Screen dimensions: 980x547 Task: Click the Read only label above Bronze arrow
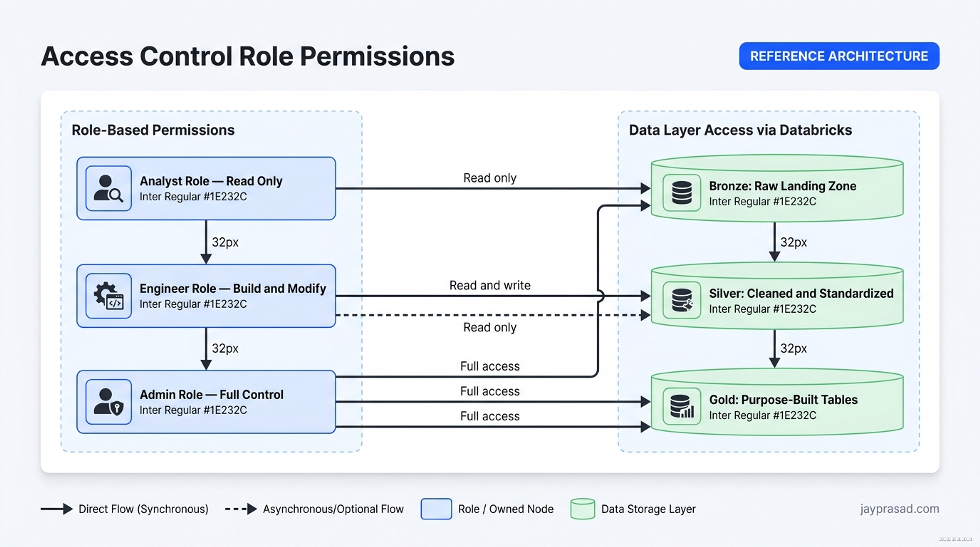490,178
